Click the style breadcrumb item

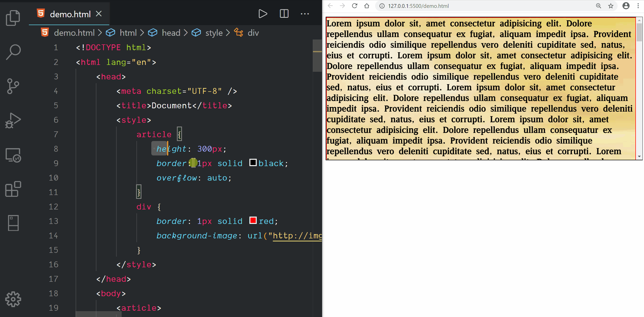pos(214,33)
